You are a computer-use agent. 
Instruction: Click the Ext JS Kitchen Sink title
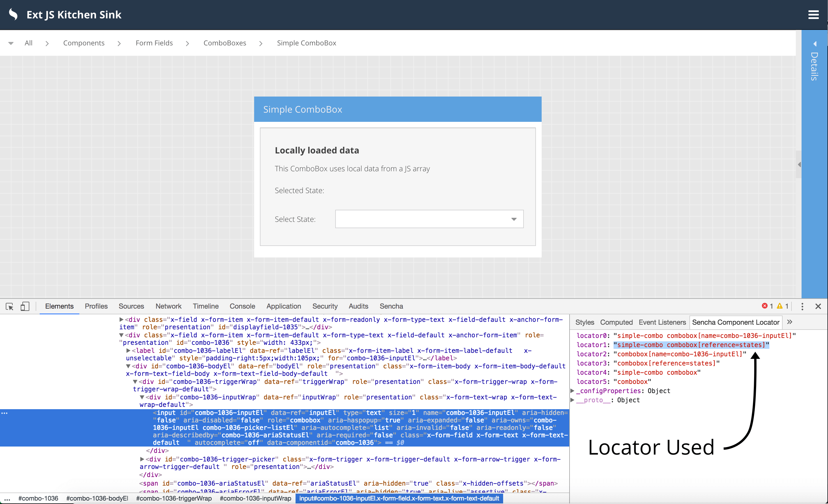[x=74, y=15]
